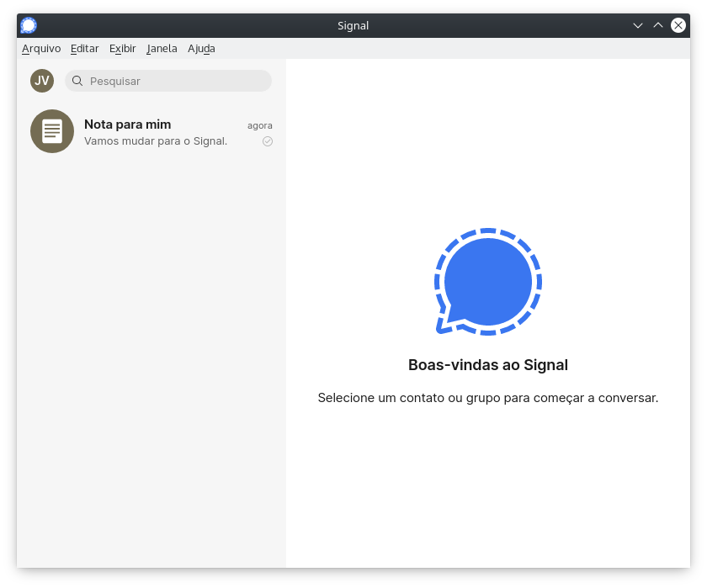
Task: Click the large Signal logo
Action: (x=488, y=282)
